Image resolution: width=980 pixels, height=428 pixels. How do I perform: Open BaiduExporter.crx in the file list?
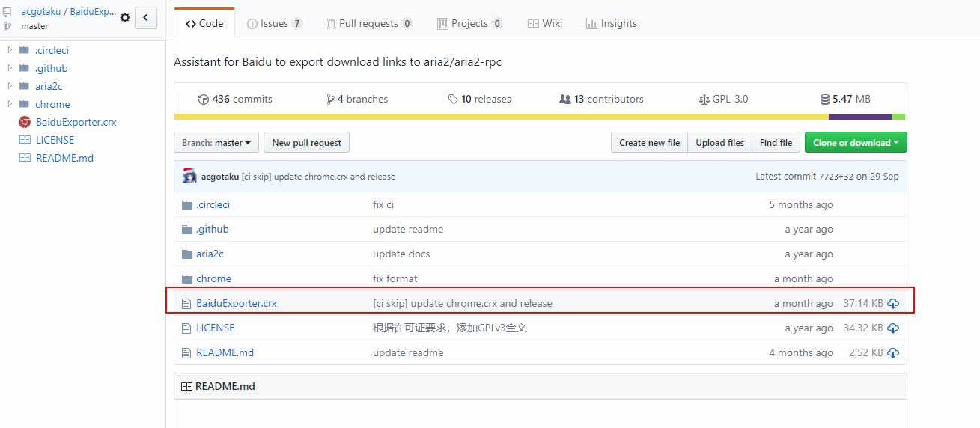click(237, 303)
